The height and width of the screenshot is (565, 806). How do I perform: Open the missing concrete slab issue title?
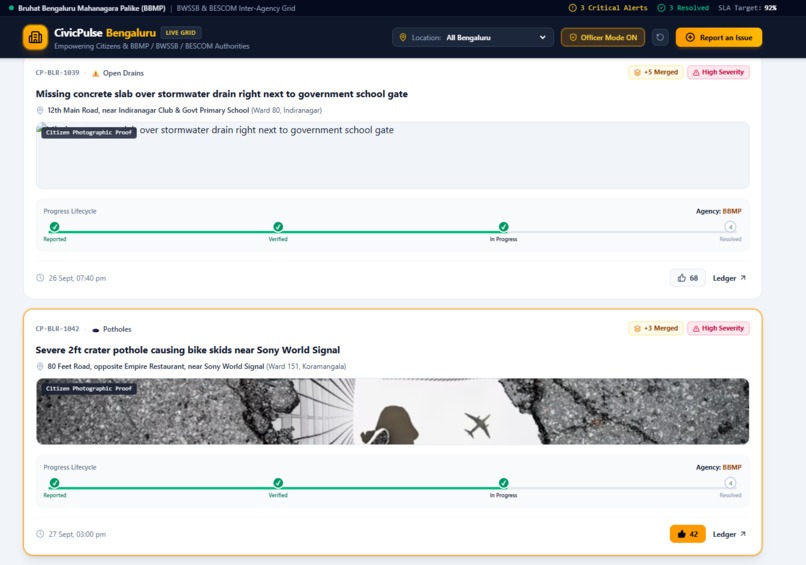[222, 94]
